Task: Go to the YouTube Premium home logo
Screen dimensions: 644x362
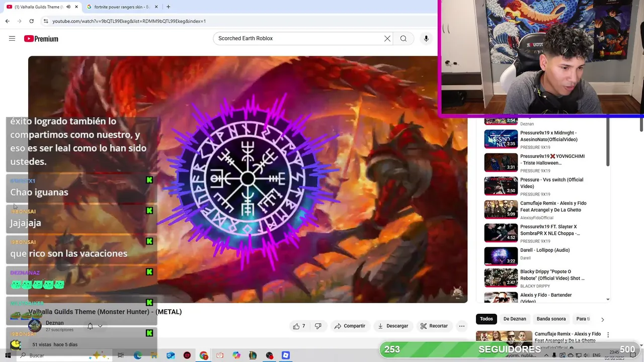Action: click(41, 39)
